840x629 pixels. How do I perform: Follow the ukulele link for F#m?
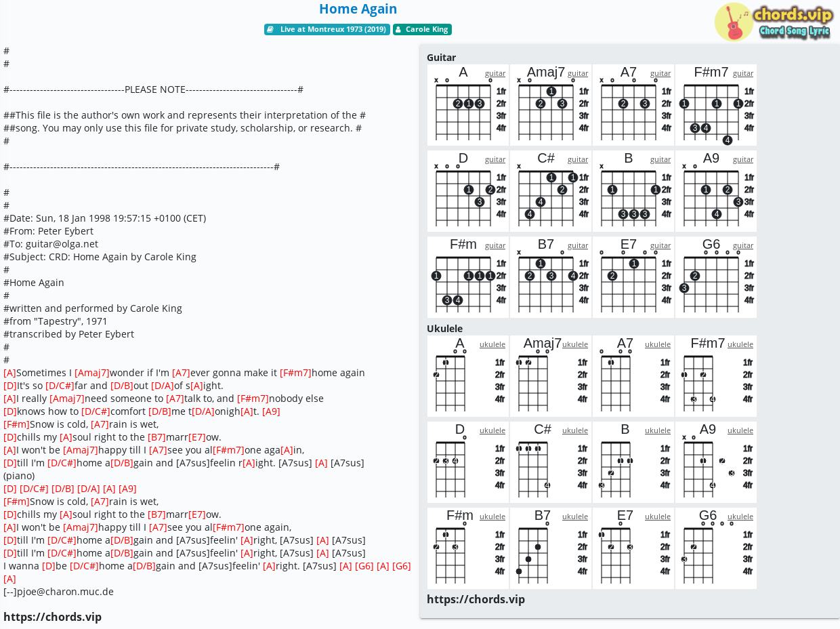point(492,516)
